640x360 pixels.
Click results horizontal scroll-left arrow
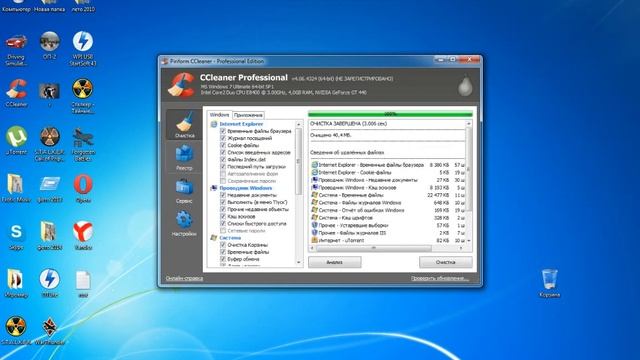pos(313,248)
